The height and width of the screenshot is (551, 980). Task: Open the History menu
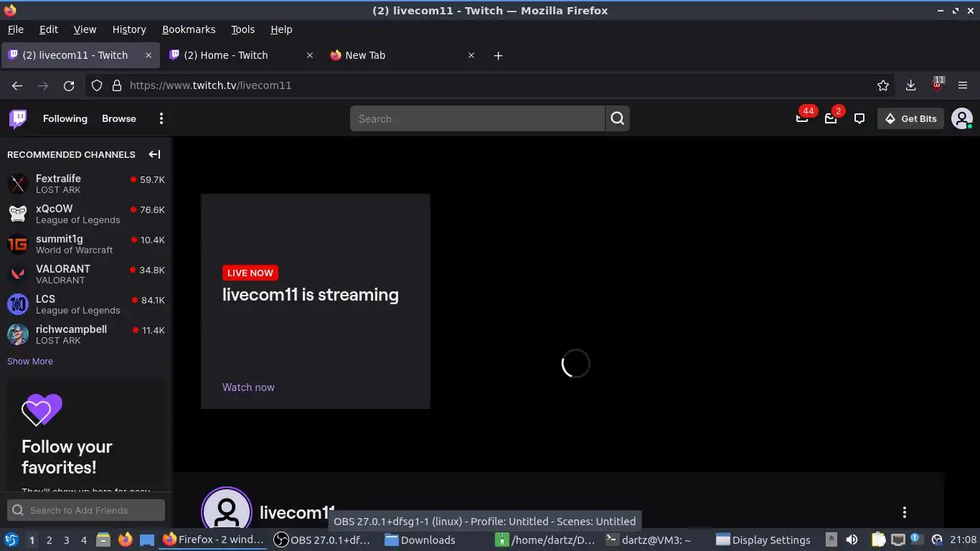129,29
